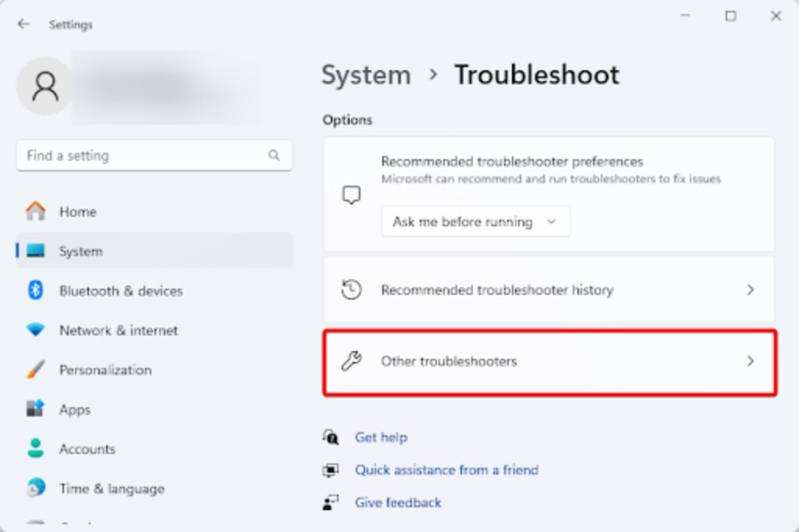The image size is (799, 532).
Task: Click the Network & internet Wi-Fi icon
Action: point(36,331)
